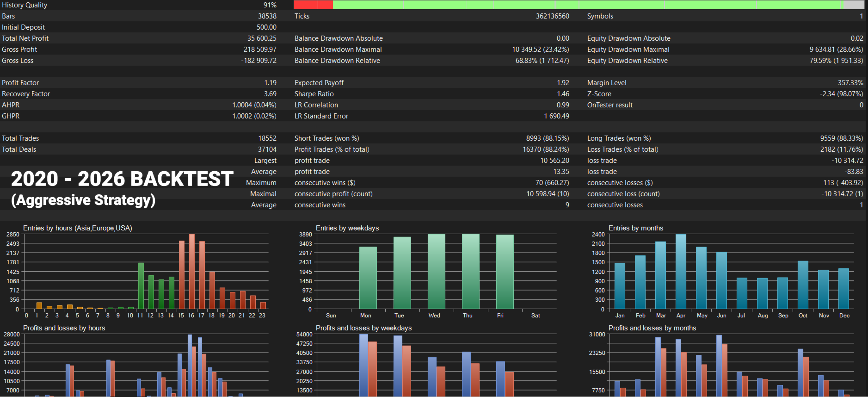Click the Loss Trades value 2182 (11.76%)
Screen dimensions: 868x397
[842, 149]
